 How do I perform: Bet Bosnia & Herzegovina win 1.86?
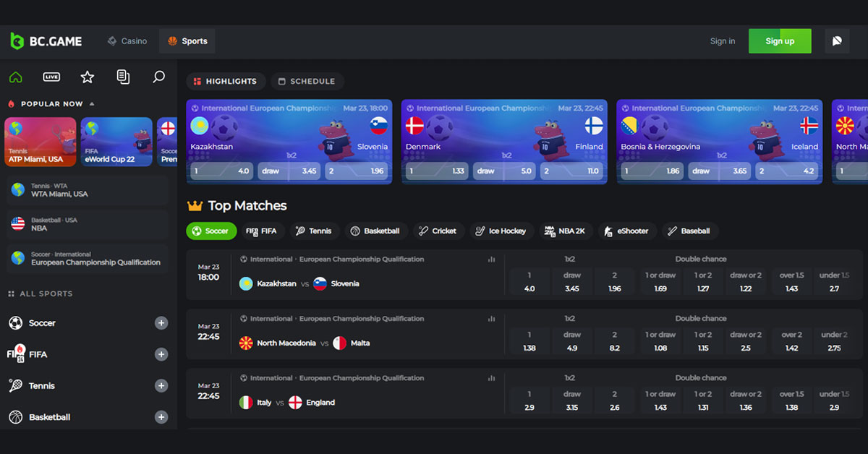tap(652, 171)
